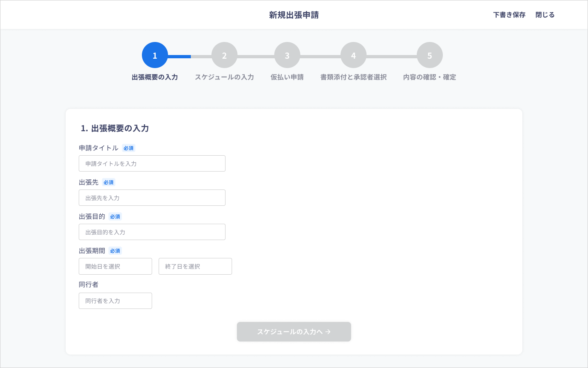588x368 pixels.
Task: Click the 出張先を入力 text field
Action: [x=152, y=198]
